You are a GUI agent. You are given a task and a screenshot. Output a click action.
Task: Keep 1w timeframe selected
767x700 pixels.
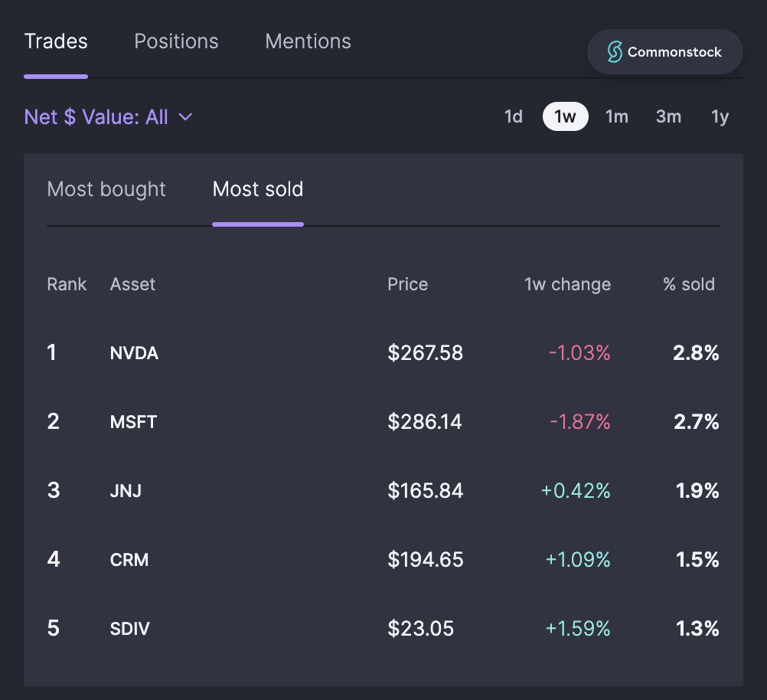point(565,116)
